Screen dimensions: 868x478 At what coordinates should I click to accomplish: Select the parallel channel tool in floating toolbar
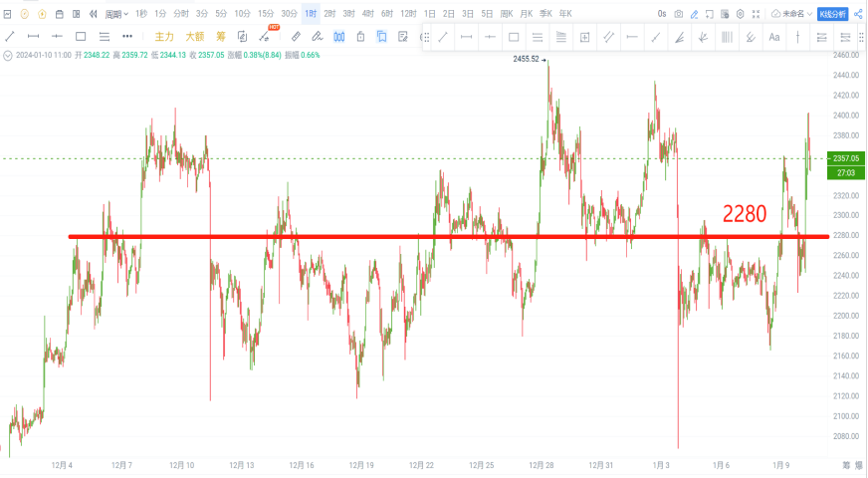[608, 37]
